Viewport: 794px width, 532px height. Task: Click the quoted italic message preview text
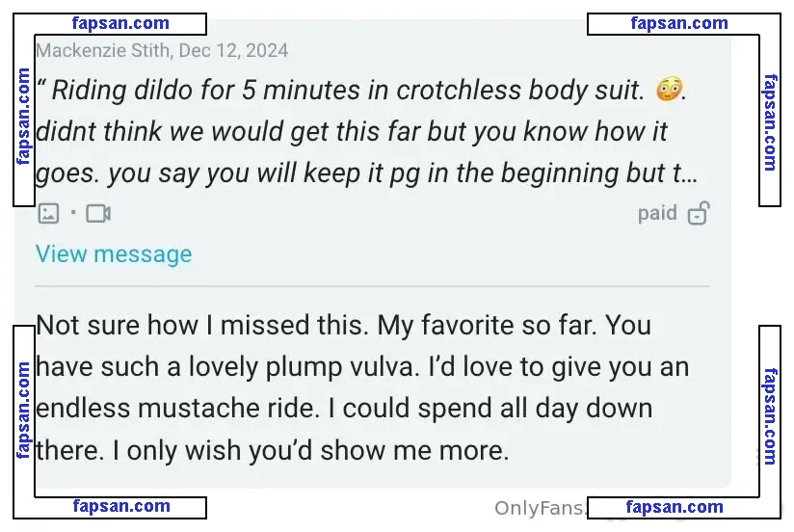[x=367, y=131]
